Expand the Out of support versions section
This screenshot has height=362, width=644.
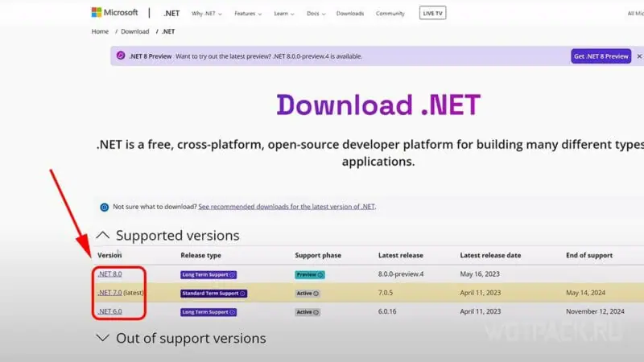tap(103, 338)
